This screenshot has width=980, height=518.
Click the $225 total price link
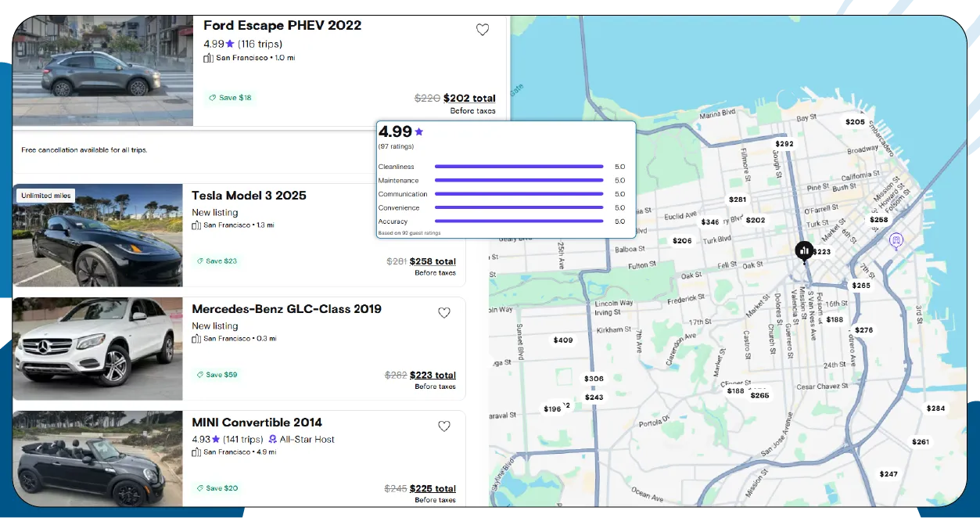tap(433, 488)
